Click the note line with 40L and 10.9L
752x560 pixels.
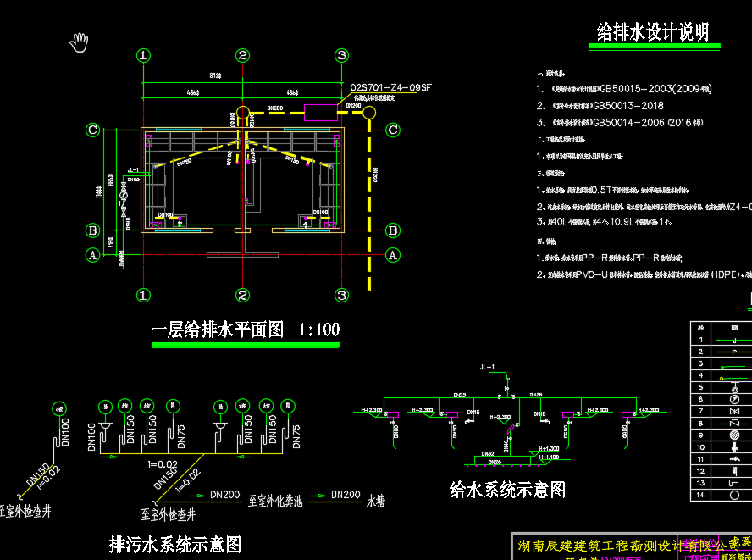click(x=603, y=222)
